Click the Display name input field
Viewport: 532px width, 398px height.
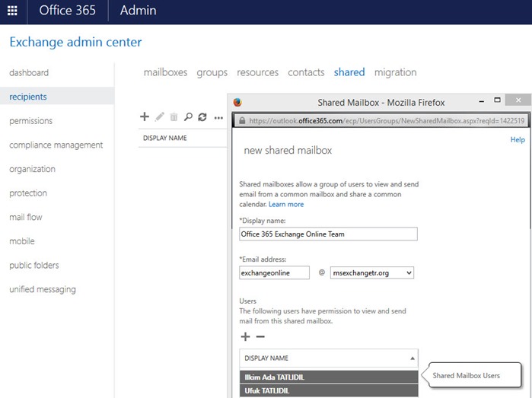tap(328, 234)
